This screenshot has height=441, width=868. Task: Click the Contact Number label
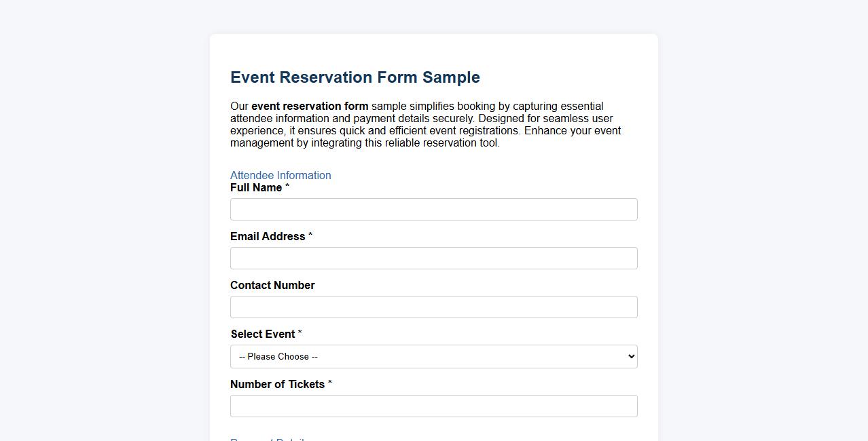click(x=272, y=285)
